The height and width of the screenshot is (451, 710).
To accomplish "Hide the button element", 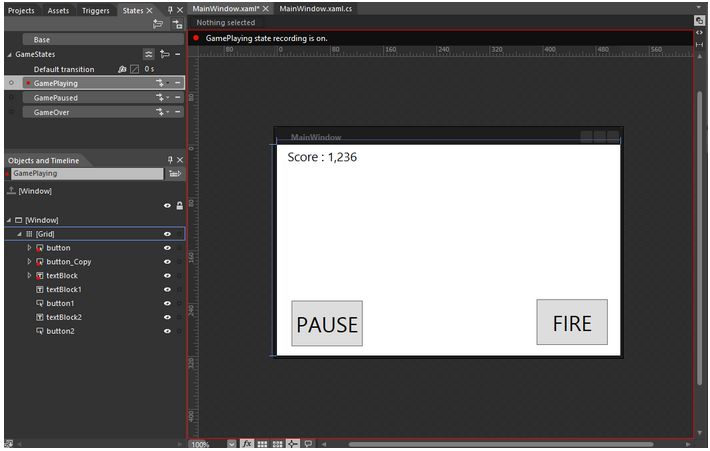I will [x=167, y=248].
